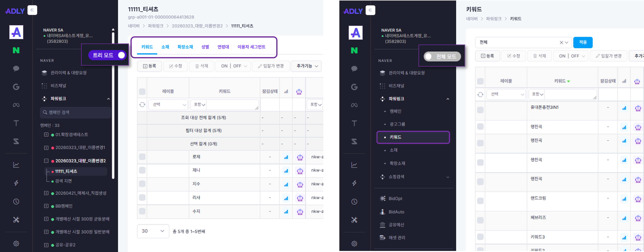Expand the 01.확장검색테스트 campaign node
Screen dimensions: 644x252
coord(46,134)
